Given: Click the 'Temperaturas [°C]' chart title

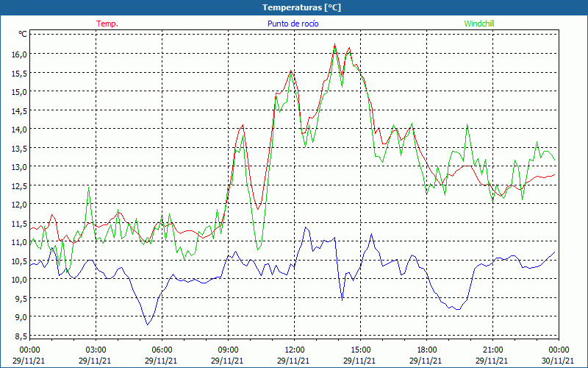Looking at the screenshot, I should (301, 7).
